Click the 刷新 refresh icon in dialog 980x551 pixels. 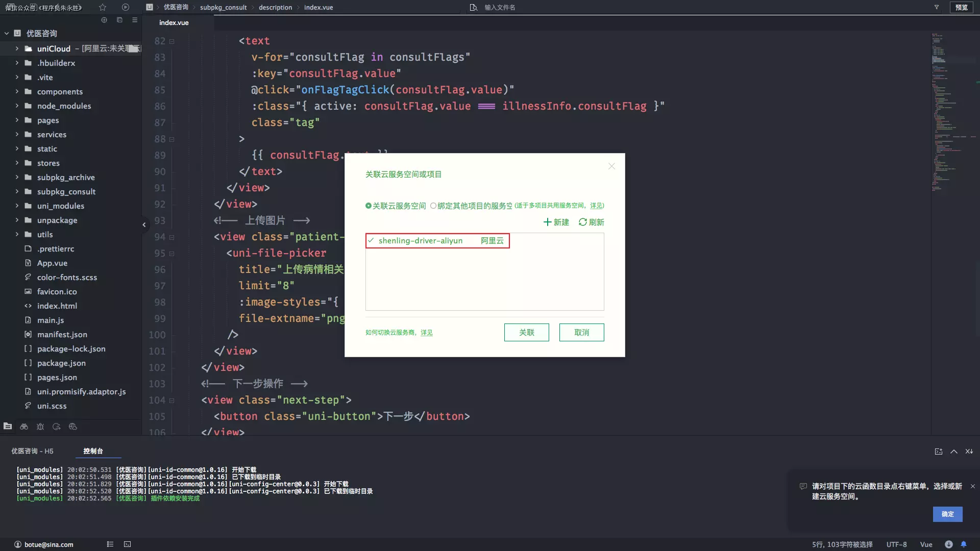(x=582, y=222)
